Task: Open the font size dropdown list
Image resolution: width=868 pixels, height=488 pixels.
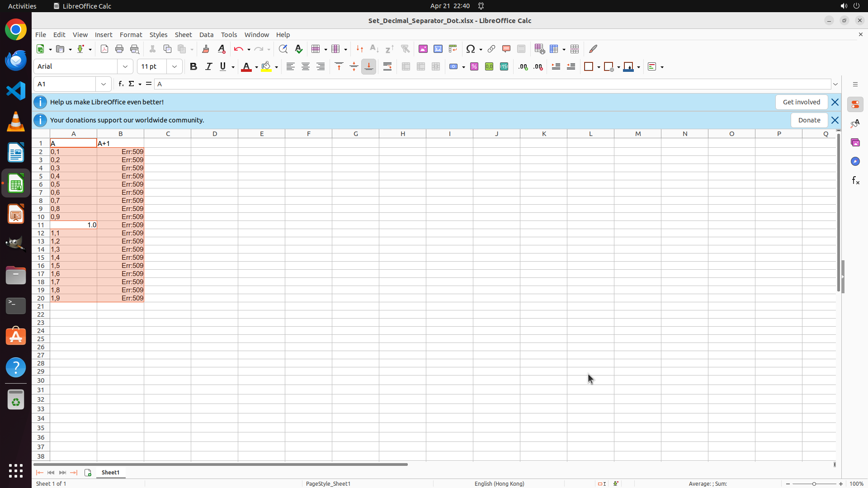Action: (175, 67)
